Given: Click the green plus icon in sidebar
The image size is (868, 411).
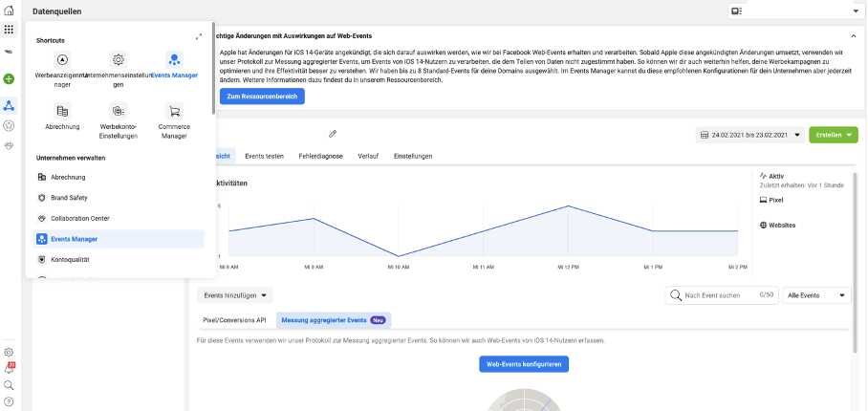Looking at the screenshot, I should (9, 79).
